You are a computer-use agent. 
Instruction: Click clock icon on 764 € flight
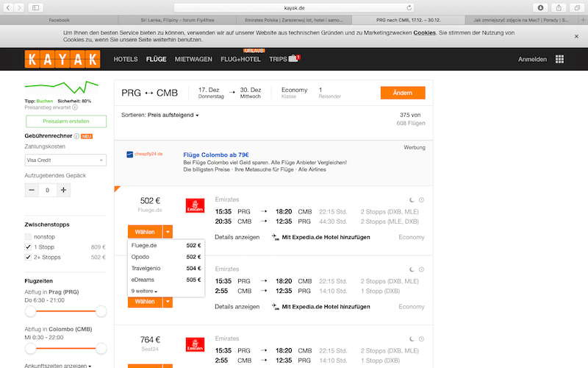pos(421,339)
